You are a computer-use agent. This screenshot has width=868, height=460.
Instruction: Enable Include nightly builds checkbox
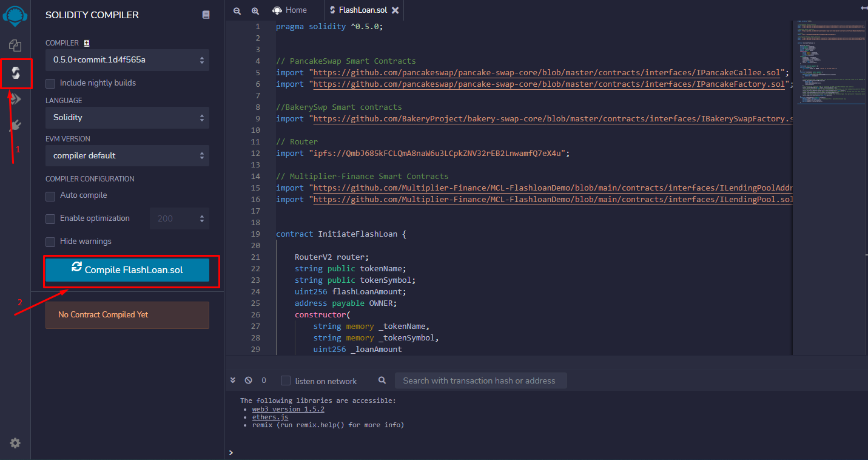coord(50,83)
